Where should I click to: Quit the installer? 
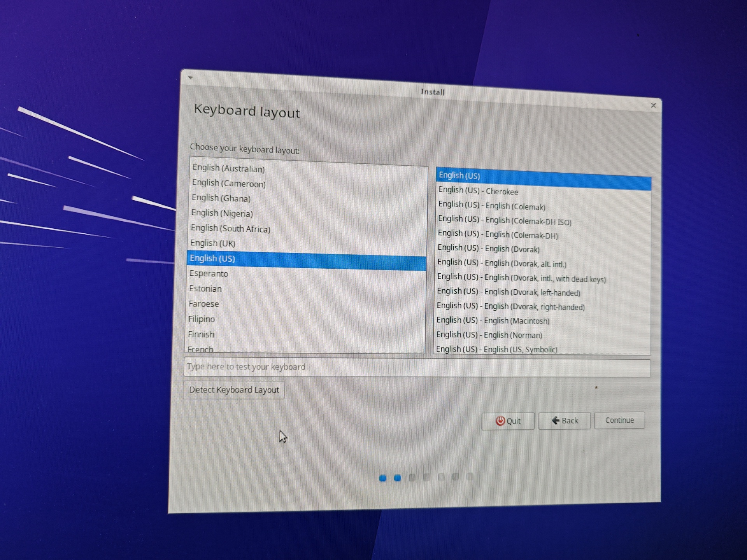[x=508, y=421]
